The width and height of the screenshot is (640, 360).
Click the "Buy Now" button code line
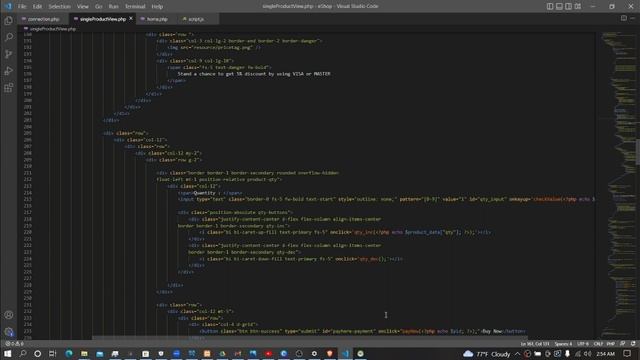(x=363, y=331)
